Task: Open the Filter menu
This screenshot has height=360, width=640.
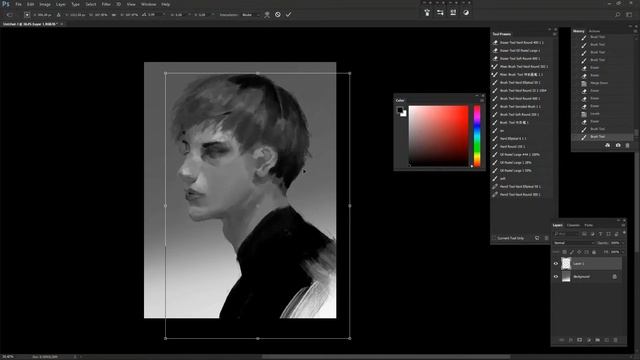Action: tap(106, 4)
